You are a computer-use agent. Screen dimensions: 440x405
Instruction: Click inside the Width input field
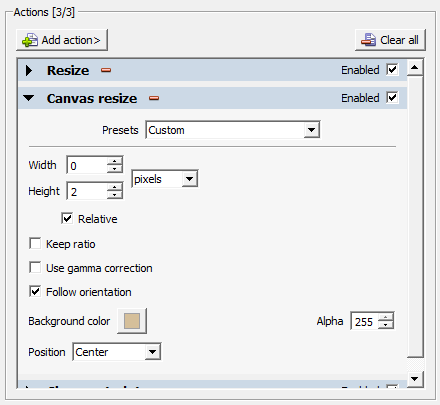click(87, 165)
